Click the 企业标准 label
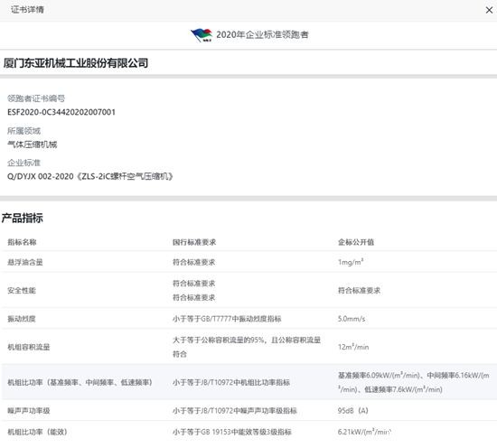This screenshot has height=448, width=497. pos(24,163)
